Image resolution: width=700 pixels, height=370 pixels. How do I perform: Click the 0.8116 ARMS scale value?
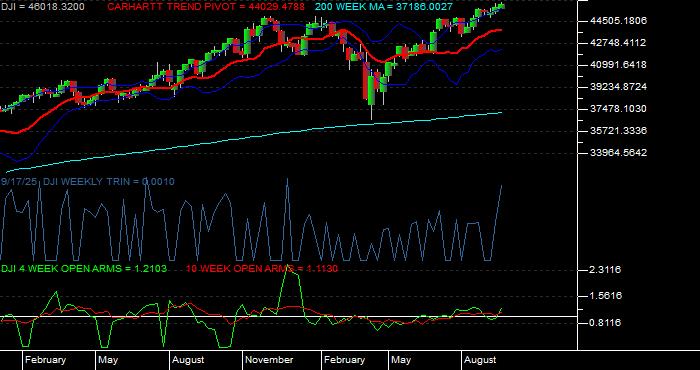pyautogui.click(x=605, y=323)
